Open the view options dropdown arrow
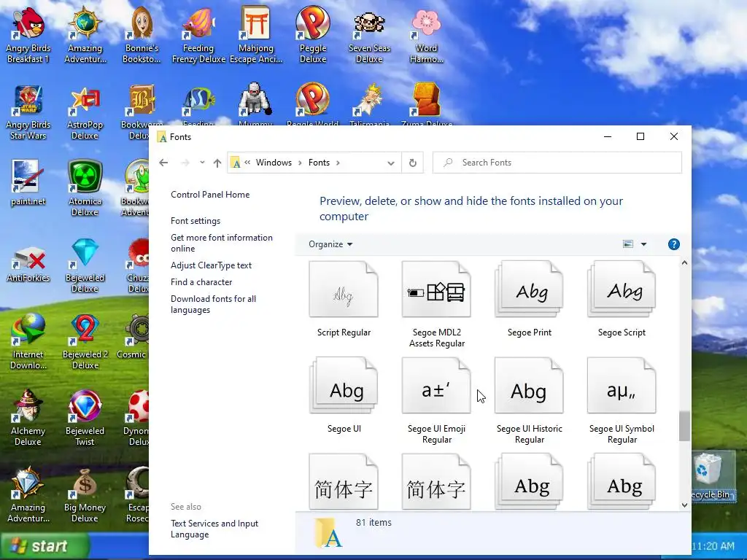This screenshot has height=560, width=747. coord(643,244)
